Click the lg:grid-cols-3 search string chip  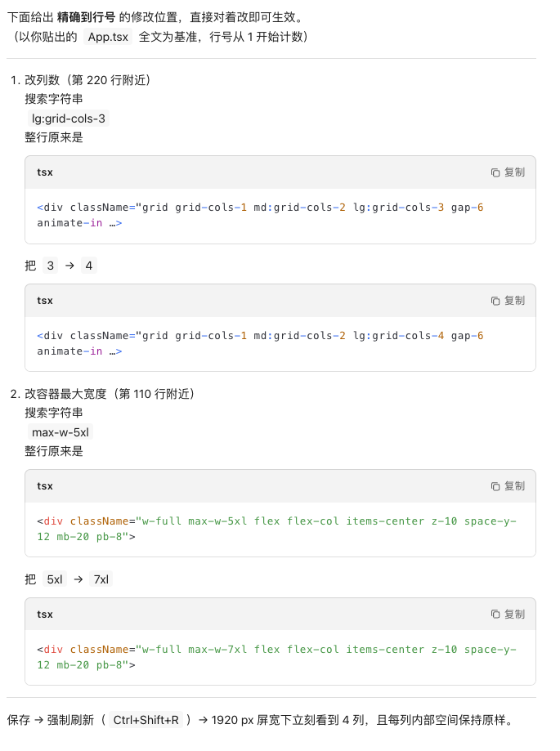(69, 118)
